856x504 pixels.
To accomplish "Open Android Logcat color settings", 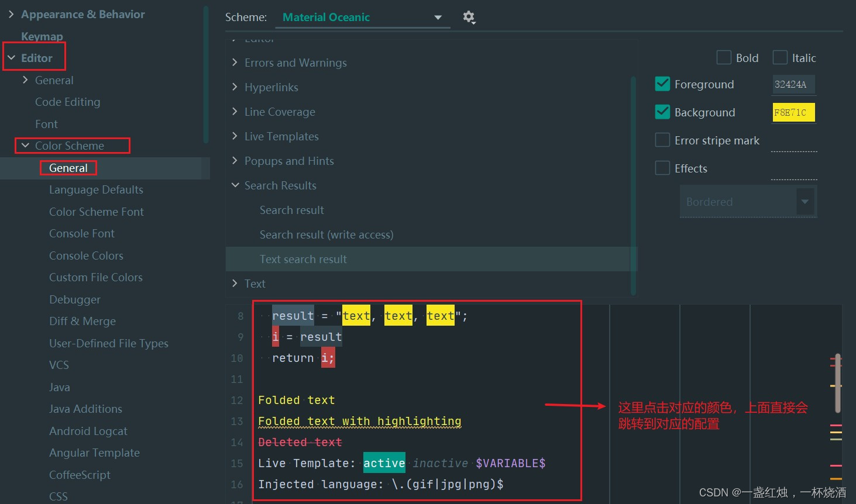I will click(88, 431).
